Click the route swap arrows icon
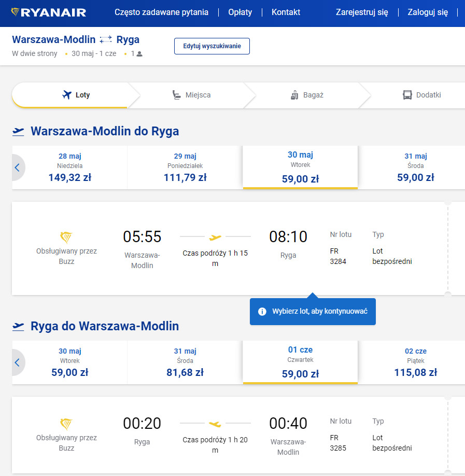465x476 pixels. point(106,39)
